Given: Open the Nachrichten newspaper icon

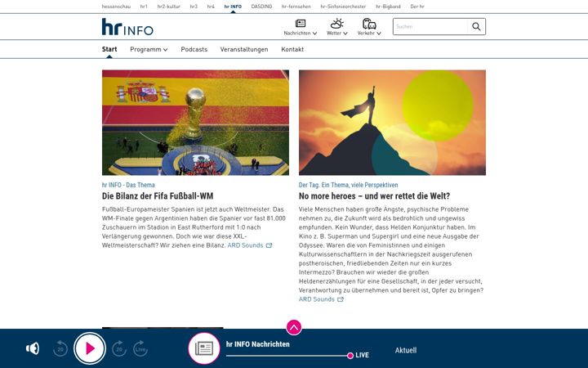Looking at the screenshot, I should (x=301, y=24).
